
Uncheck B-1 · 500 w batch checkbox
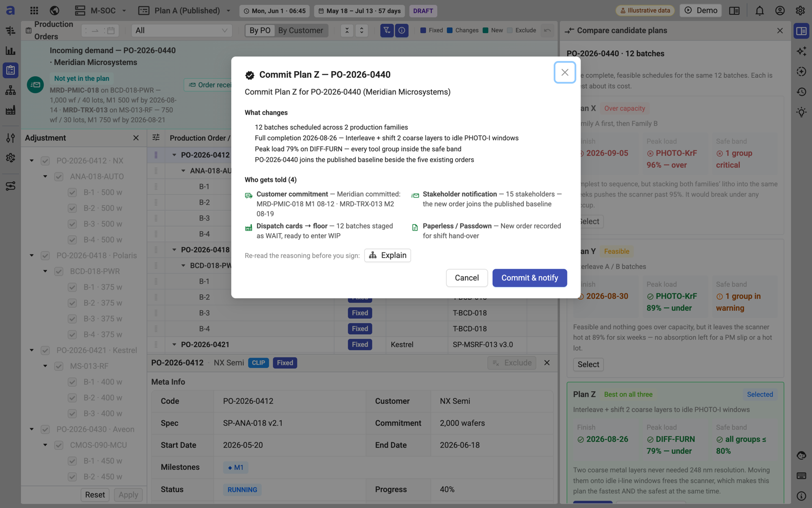[x=72, y=192]
